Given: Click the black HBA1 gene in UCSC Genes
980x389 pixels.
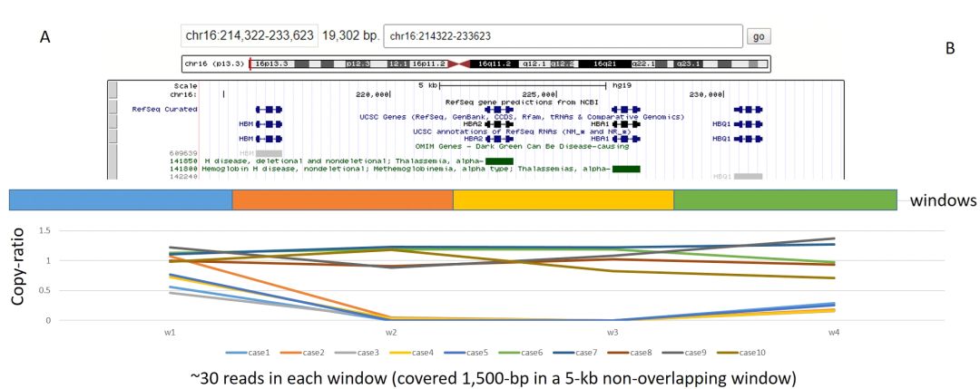Looking at the screenshot, I should pyautogui.click(x=626, y=123).
